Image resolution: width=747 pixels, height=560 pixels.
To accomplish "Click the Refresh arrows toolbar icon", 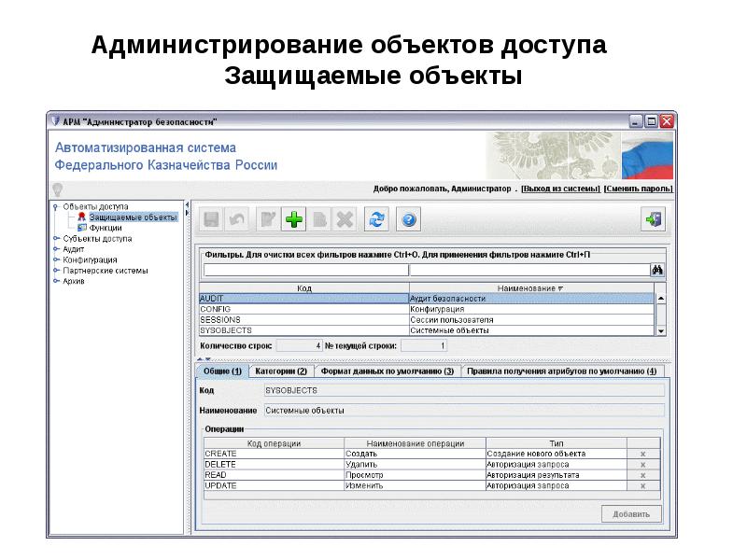I will click(x=375, y=219).
